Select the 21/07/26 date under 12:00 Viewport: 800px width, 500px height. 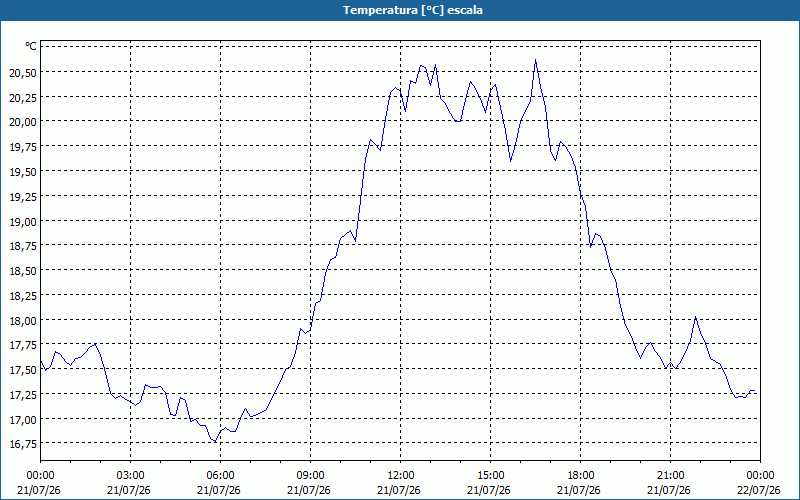tap(399, 490)
